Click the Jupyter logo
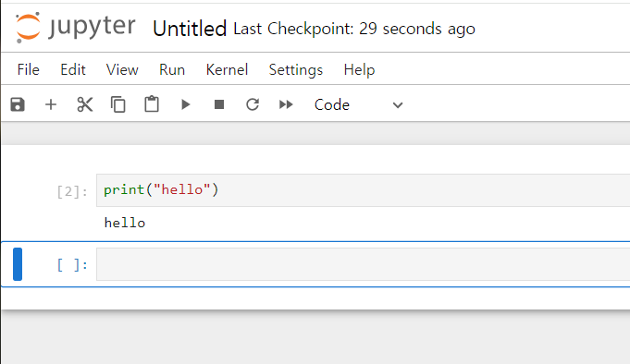Image resolution: width=630 pixels, height=364 pixels. pyautogui.click(x=75, y=28)
